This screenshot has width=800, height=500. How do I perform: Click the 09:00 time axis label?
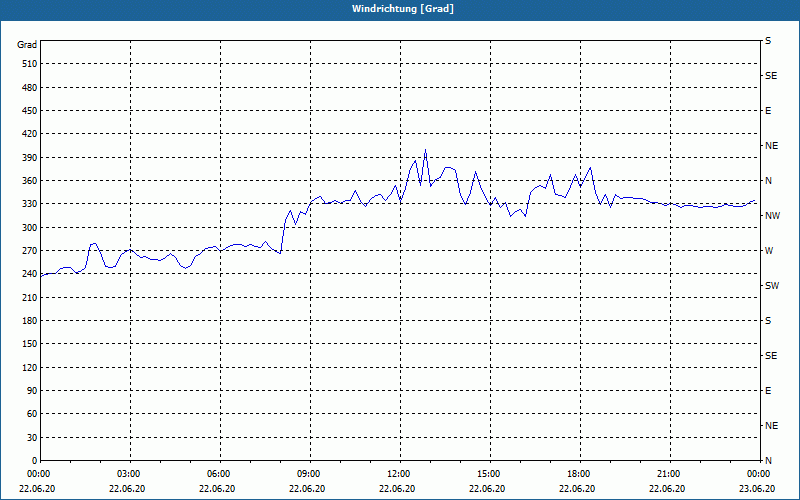click(x=310, y=474)
